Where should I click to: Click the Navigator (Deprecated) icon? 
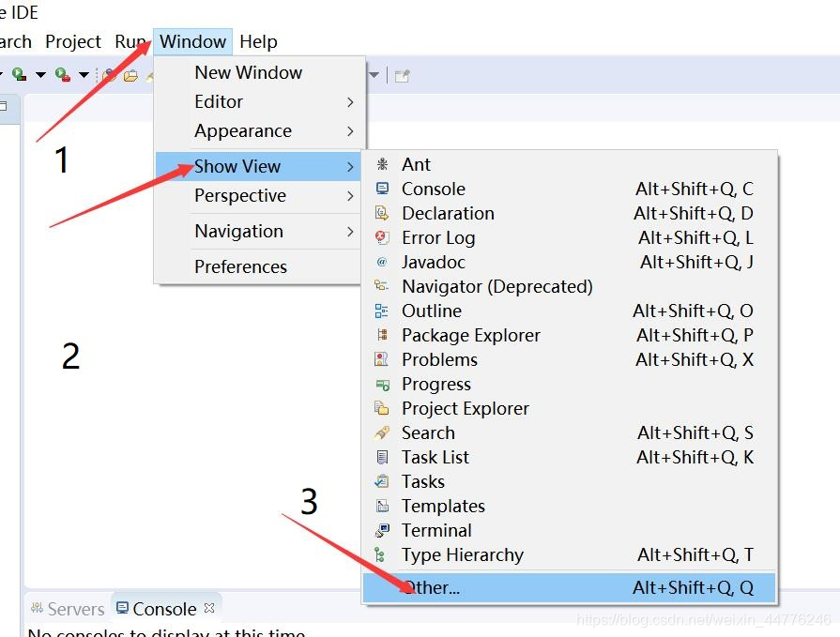(381, 286)
